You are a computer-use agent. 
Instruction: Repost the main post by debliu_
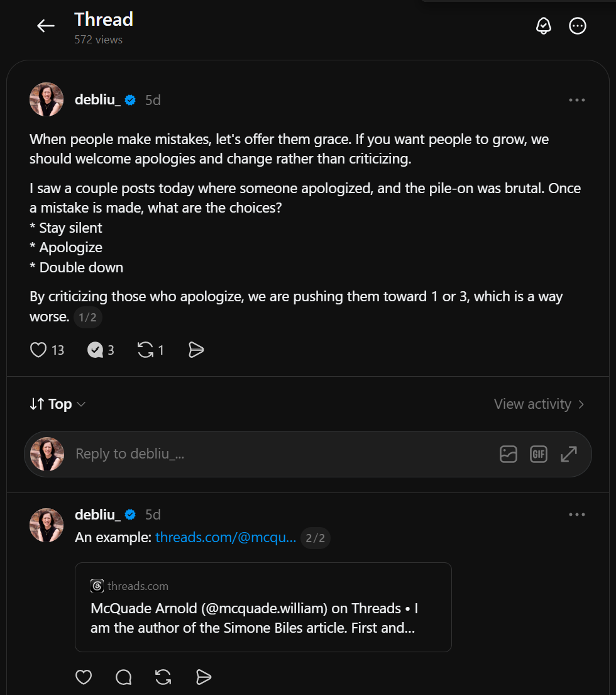[151, 350]
